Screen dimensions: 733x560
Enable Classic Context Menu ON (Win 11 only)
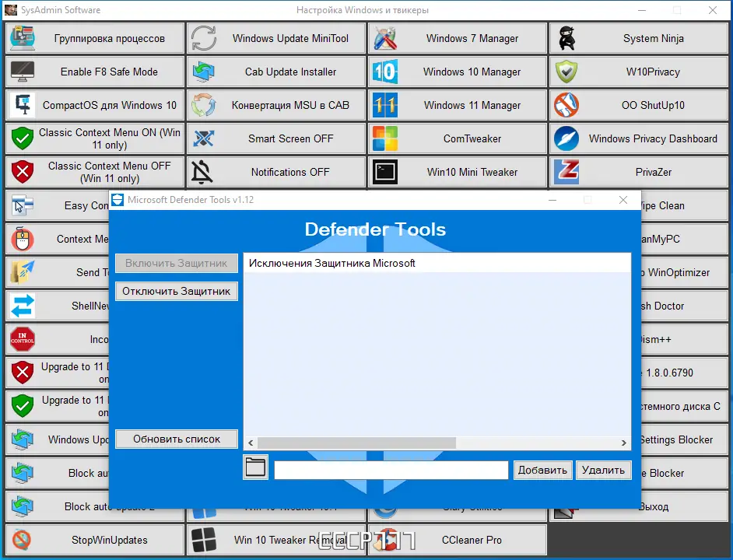point(93,138)
